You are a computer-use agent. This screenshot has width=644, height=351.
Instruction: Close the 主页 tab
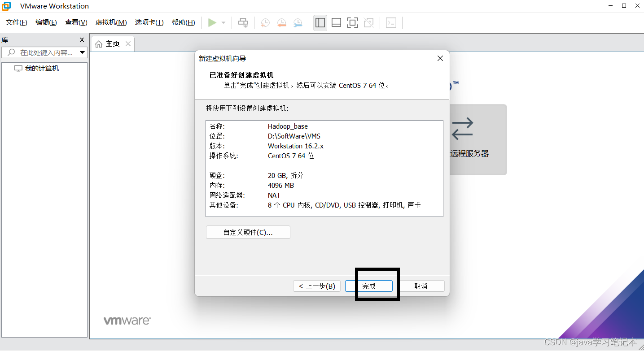[x=128, y=44]
